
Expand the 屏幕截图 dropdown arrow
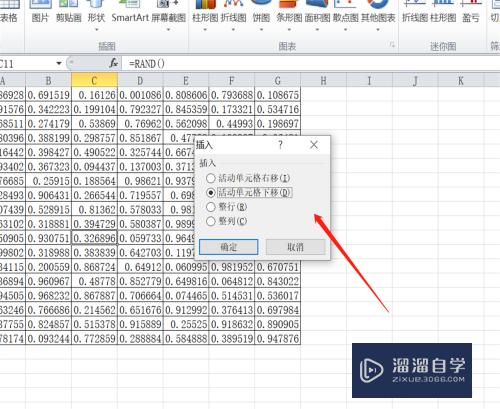click(x=168, y=30)
